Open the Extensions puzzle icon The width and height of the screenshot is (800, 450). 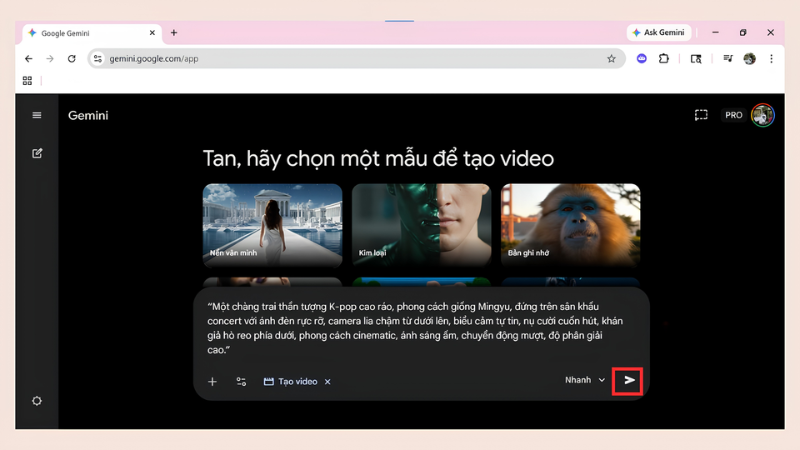664,59
